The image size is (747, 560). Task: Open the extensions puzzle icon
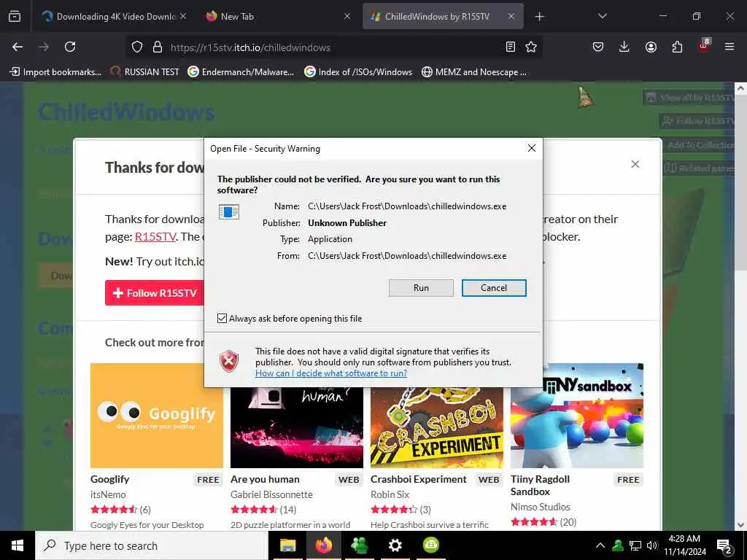point(677,47)
